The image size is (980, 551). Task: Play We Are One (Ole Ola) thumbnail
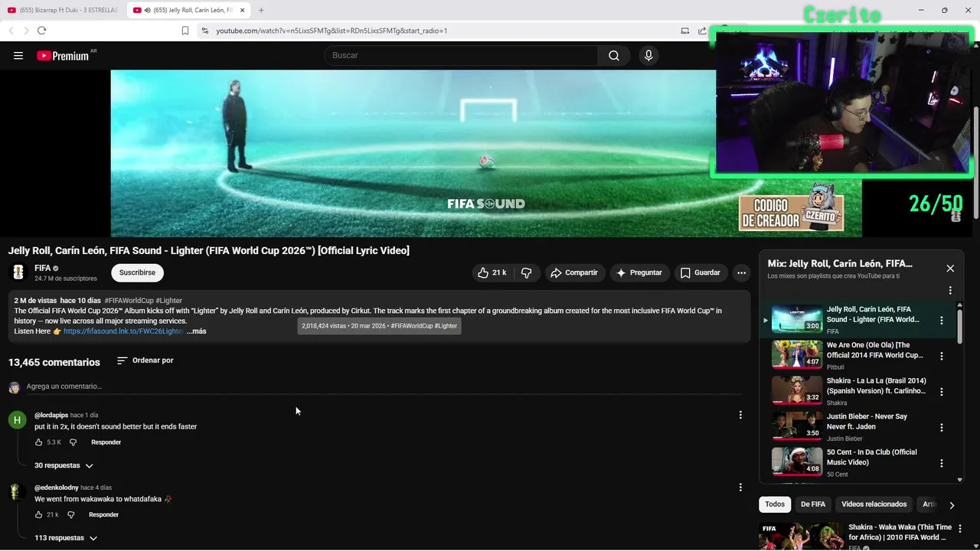[x=797, y=355]
